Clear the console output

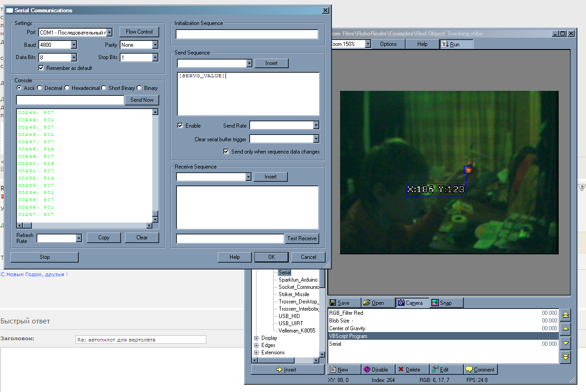coord(142,238)
